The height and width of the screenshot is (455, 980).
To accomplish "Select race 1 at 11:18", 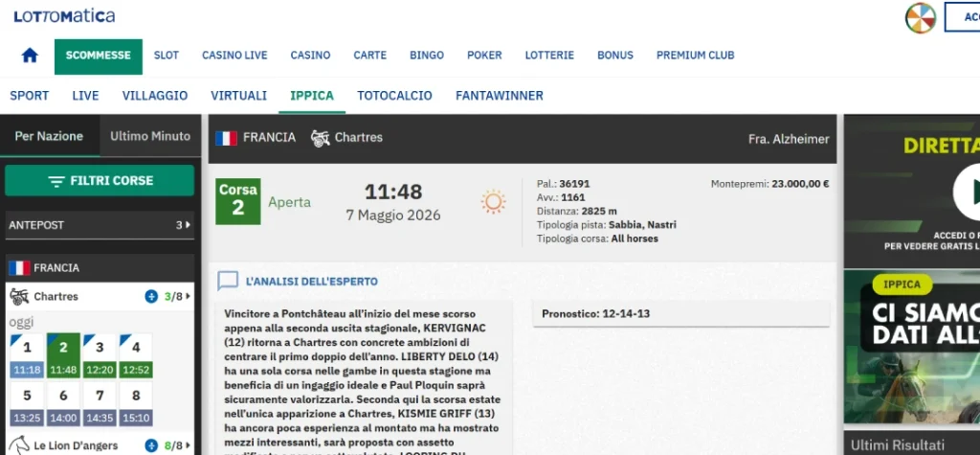I will pos(27,355).
